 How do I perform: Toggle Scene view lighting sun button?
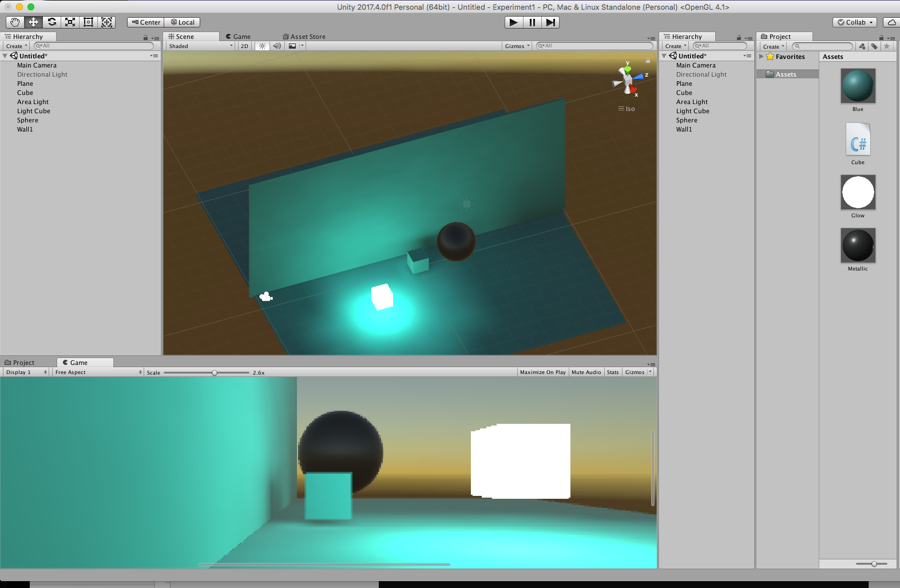(262, 46)
